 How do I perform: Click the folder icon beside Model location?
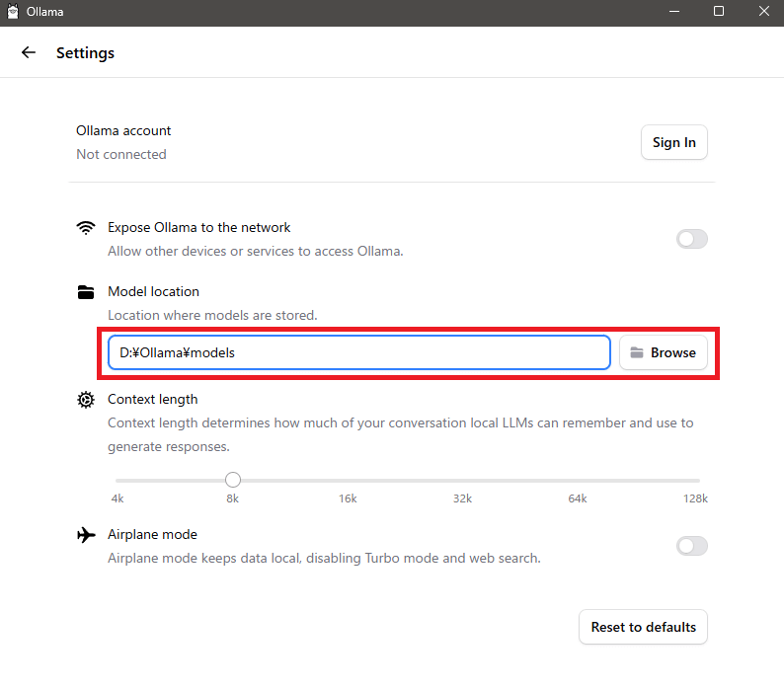[86, 292]
